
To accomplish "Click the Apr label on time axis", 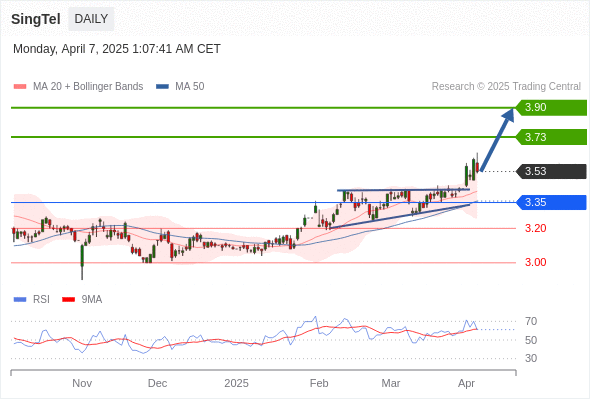I will tap(467, 383).
